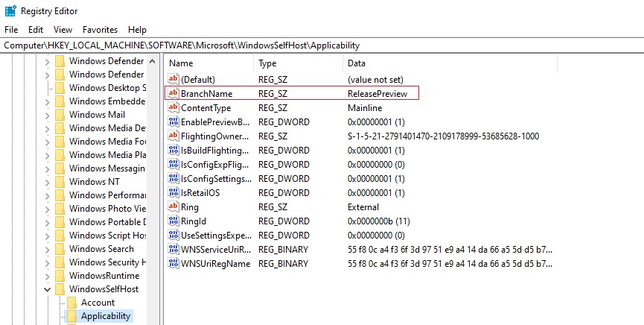Select the Windows Media Pla tree key
The image size is (644, 325).
107,155
